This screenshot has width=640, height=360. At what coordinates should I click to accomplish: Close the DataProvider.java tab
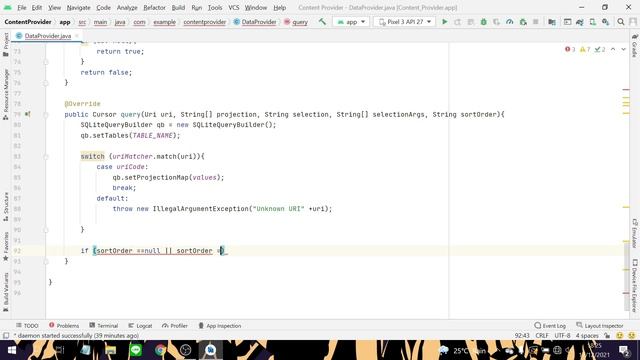tap(77, 36)
